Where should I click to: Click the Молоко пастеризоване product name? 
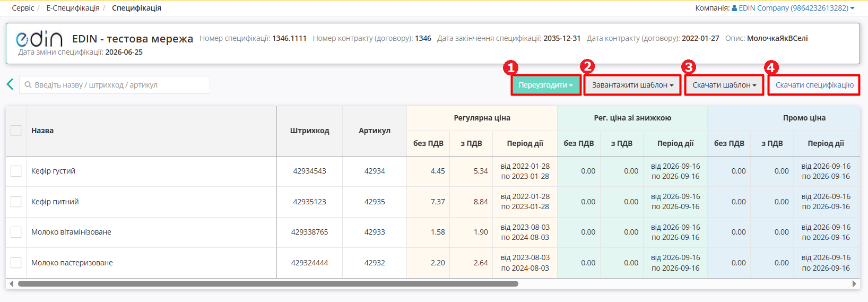click(x=72, y=263)
